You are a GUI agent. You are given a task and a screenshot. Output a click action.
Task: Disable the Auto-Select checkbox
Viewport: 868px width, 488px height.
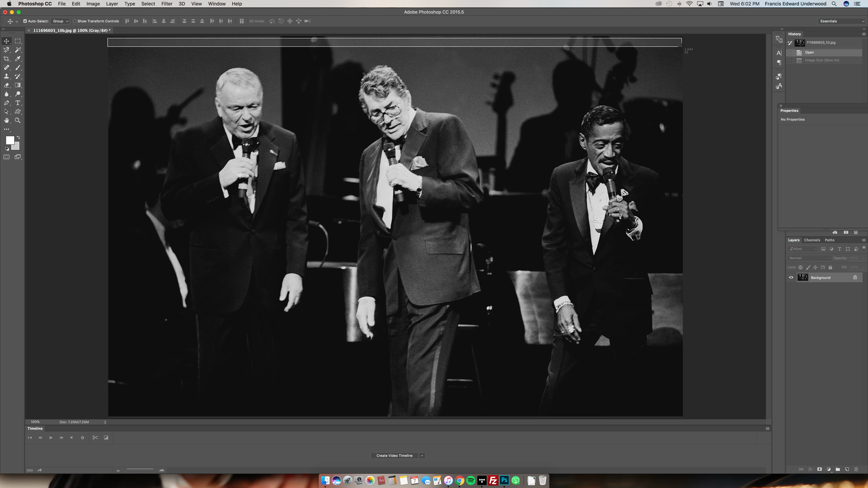click(x=25, y=21)
